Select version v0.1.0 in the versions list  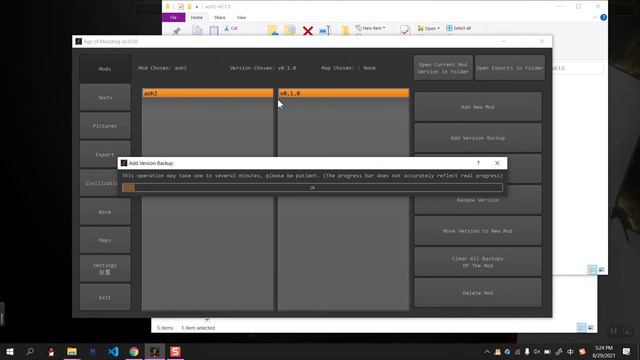344,93
